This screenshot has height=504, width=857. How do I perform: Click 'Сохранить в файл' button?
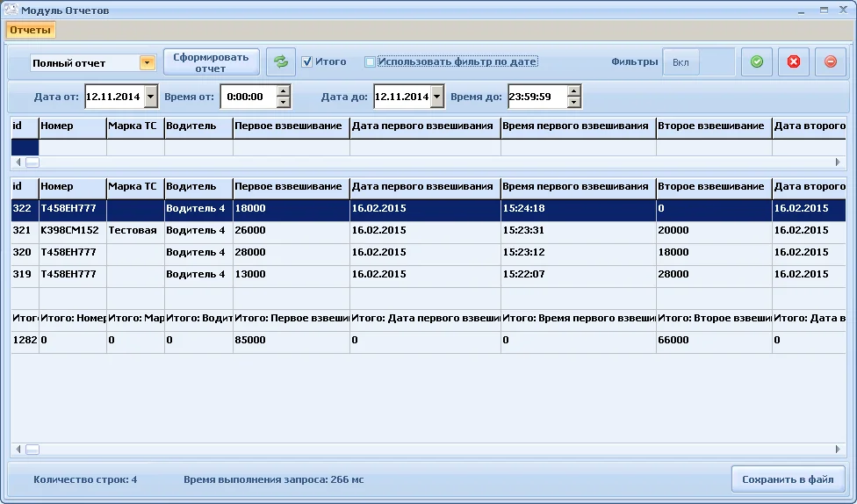pos(788,480)
